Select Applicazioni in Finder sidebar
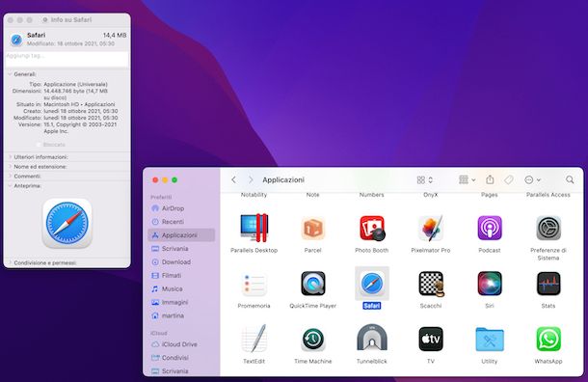This screenshot has height=382, width=588. point(181,235)
